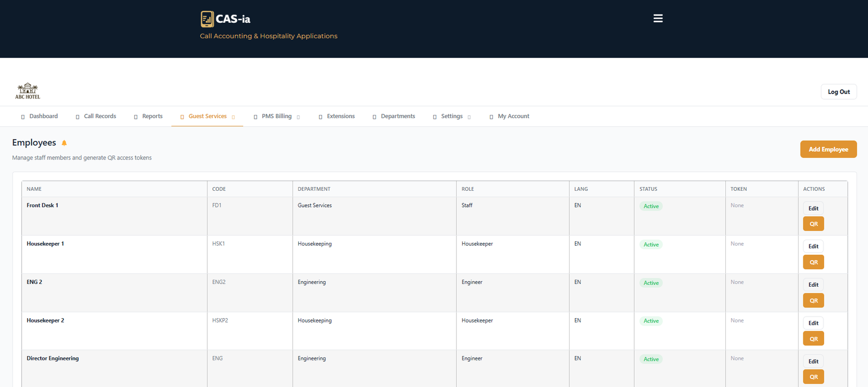Edit the Housekeeper 2 employee
The width and height of the screenshot is (868, 387).
813,323
